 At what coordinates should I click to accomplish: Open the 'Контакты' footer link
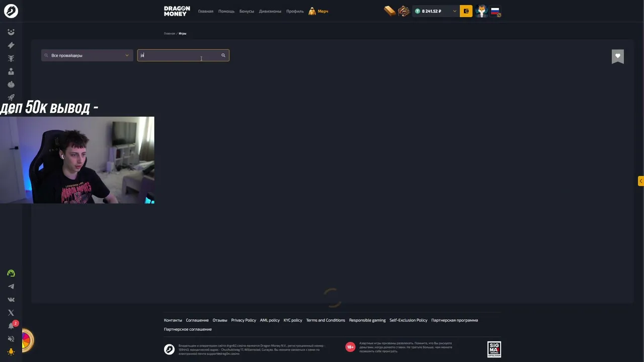point(173,320)
